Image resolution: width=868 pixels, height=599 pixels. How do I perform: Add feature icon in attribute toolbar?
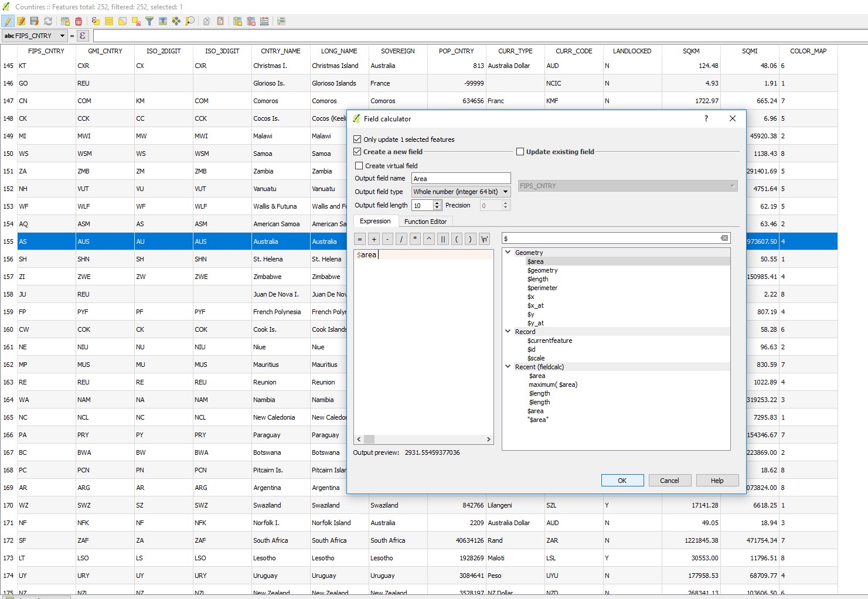[65, 21]
